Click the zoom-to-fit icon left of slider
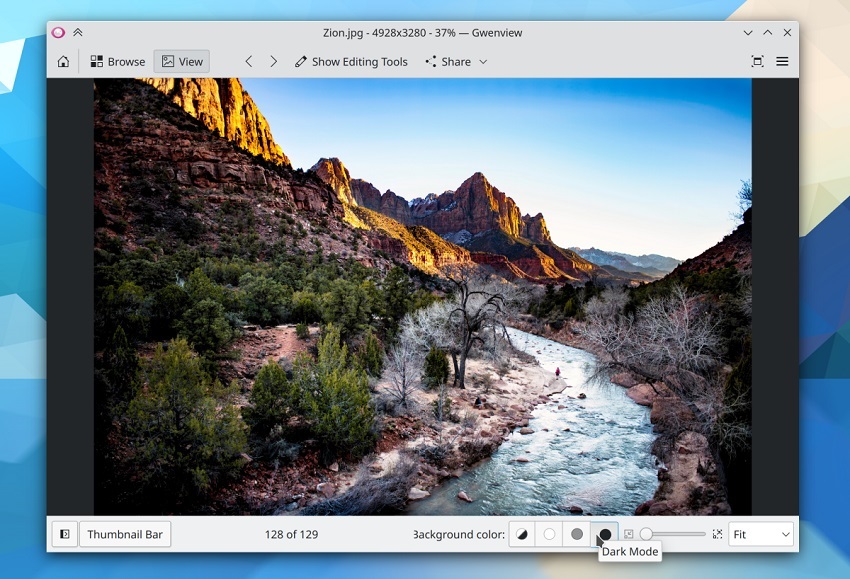 pyautogui.click(x=629, y=534)
